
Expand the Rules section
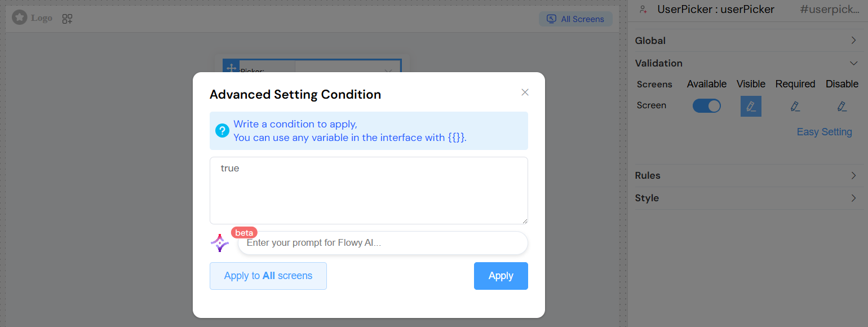749,175
